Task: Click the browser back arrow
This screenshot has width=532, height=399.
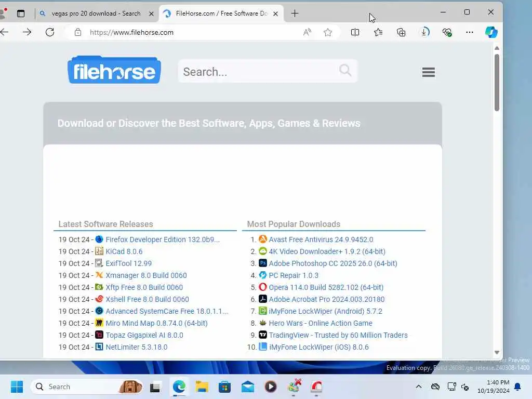Action: [x=4, y=32]
